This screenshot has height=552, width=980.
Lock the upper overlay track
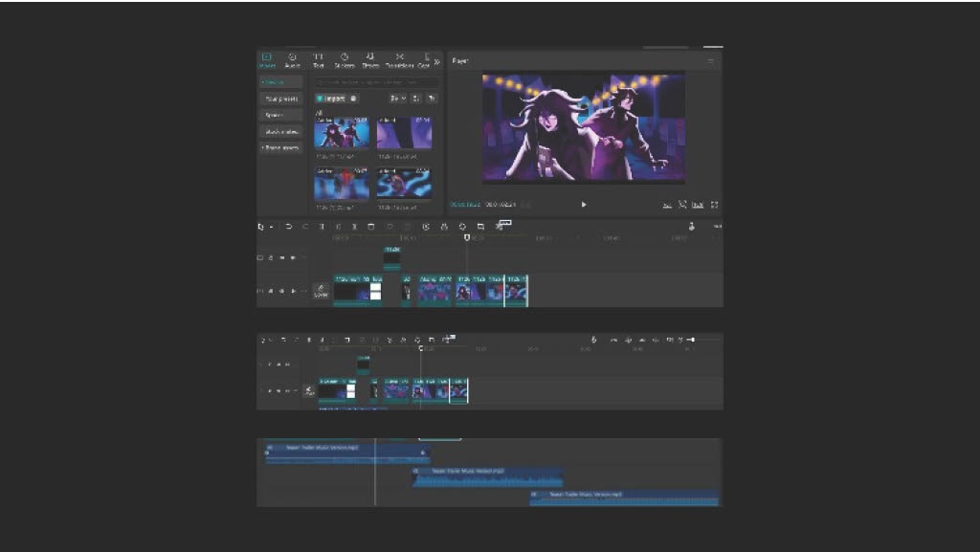[271, 257]
